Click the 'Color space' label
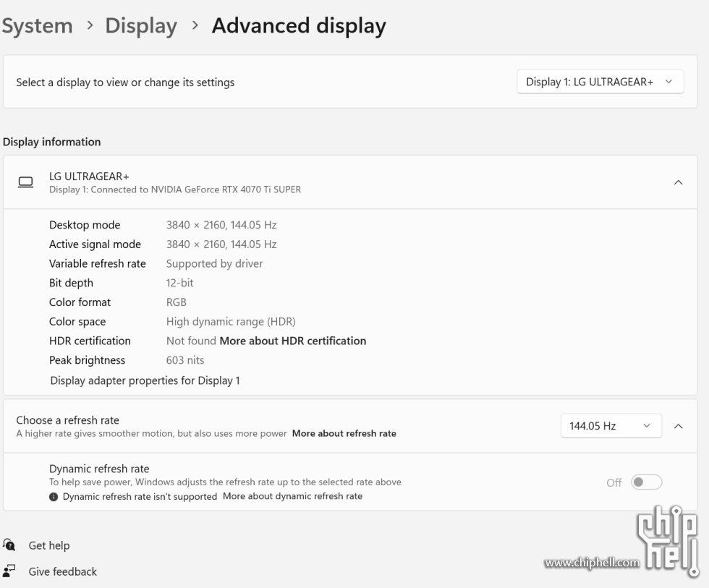 77,322
